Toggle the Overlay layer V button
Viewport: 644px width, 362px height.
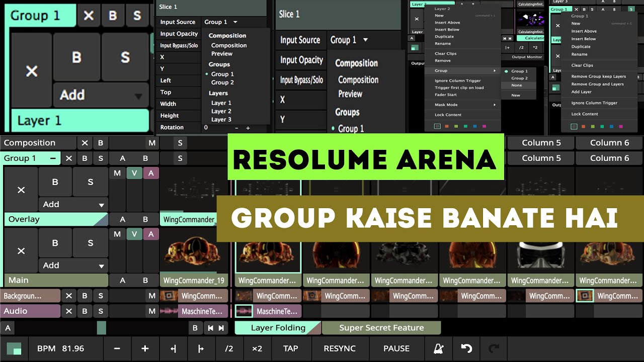pos(134,173)
